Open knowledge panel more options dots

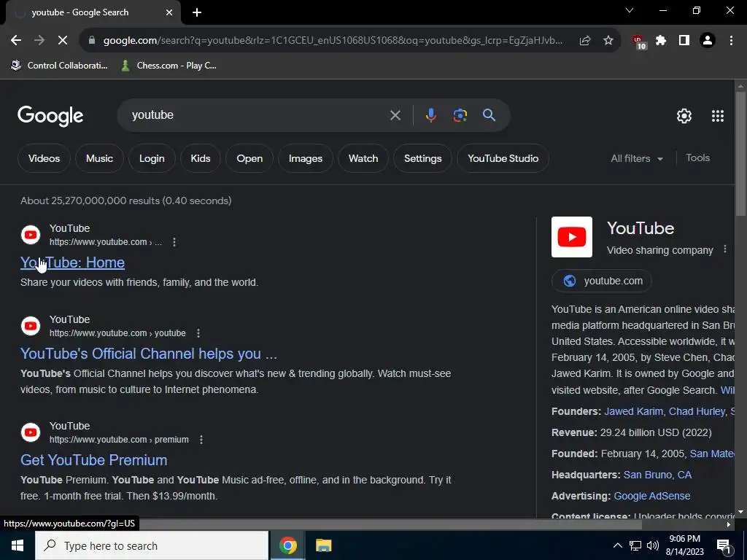click(x=724, y=249)
